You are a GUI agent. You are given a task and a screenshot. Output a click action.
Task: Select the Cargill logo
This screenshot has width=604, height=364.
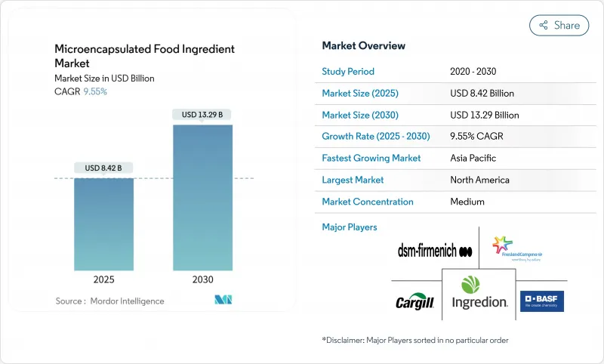tap(414, 302)
